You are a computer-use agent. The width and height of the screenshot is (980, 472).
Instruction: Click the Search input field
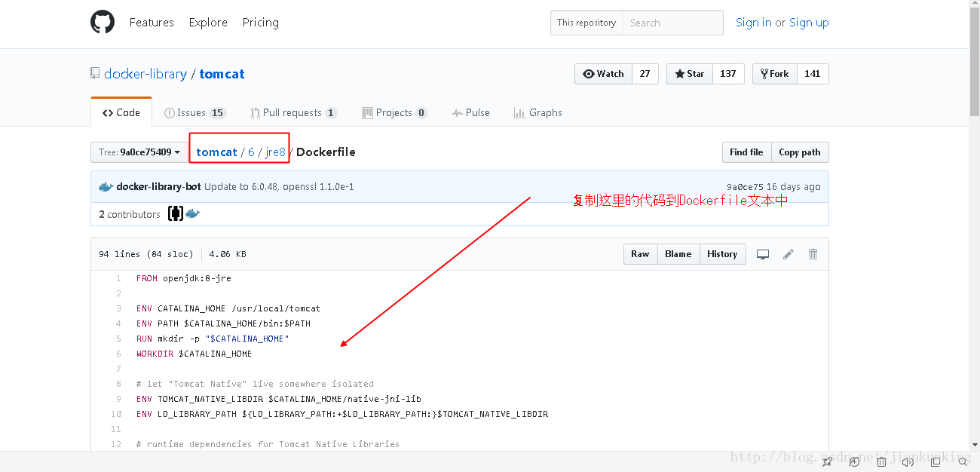[672, 23]
